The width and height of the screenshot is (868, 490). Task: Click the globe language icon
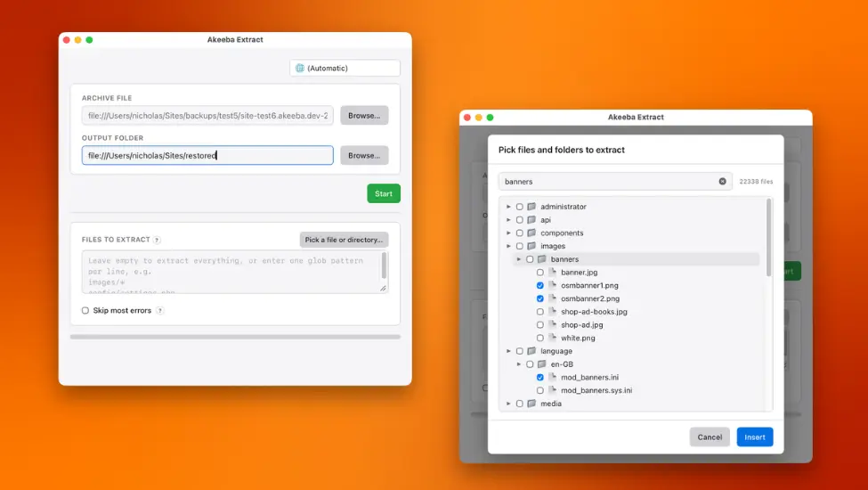(300, 68)
